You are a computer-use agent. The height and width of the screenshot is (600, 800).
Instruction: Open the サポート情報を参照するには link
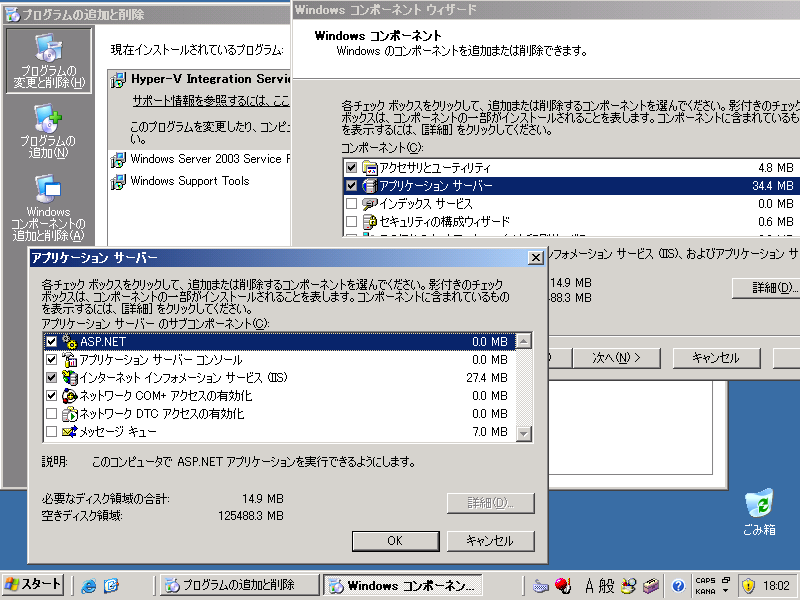210,101
